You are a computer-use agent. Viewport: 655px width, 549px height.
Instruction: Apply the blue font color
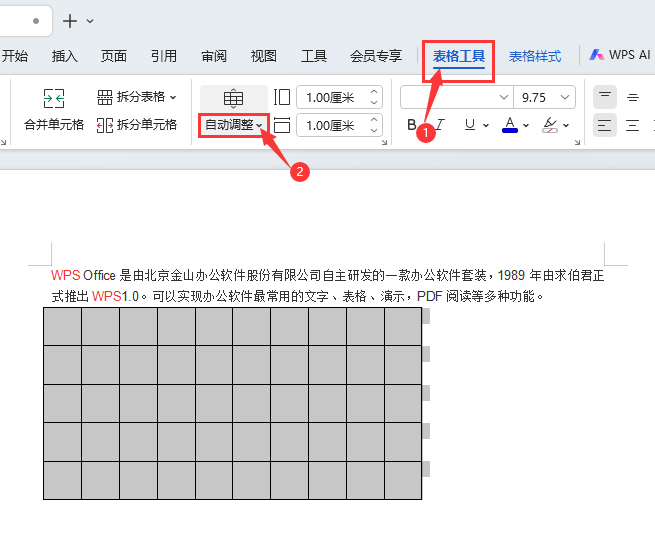coord(510,125)
